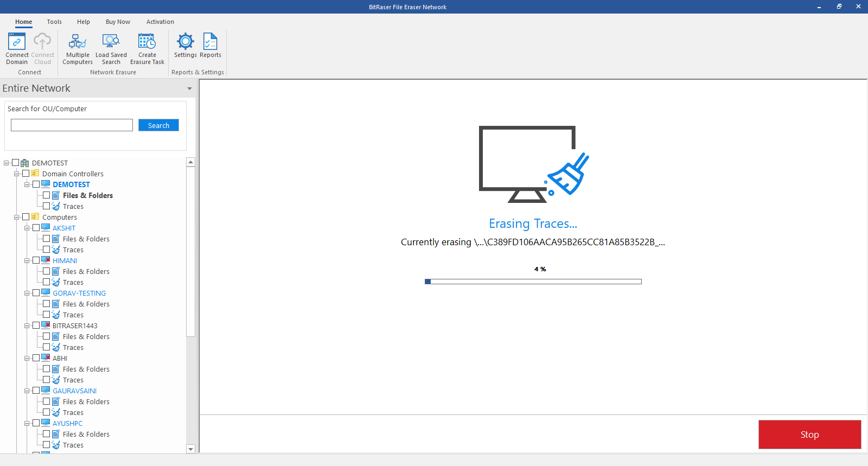Collapse the Domain Controllers node
This screenshot has height=466, width=868.
(x=16, y=174)
